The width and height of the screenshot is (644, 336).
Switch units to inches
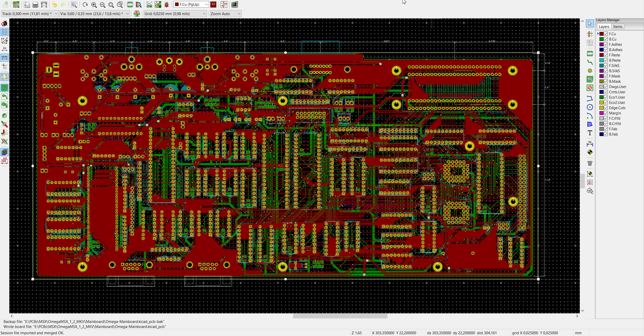(5, 49)
